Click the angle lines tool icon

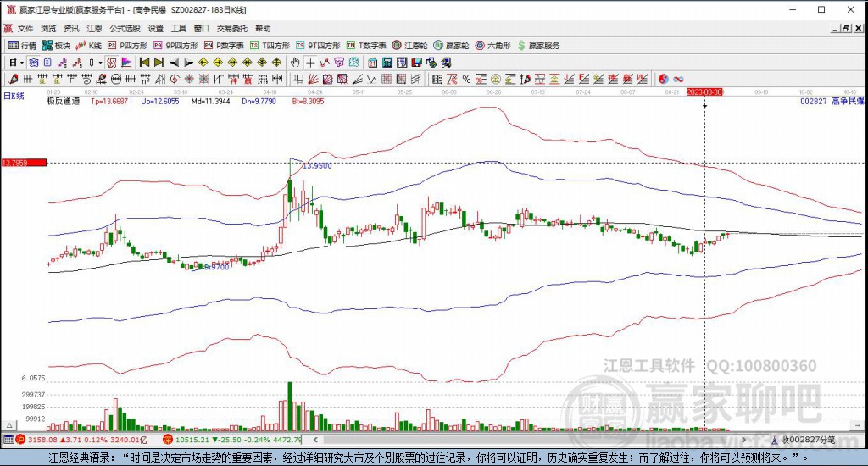coord(357,79)
